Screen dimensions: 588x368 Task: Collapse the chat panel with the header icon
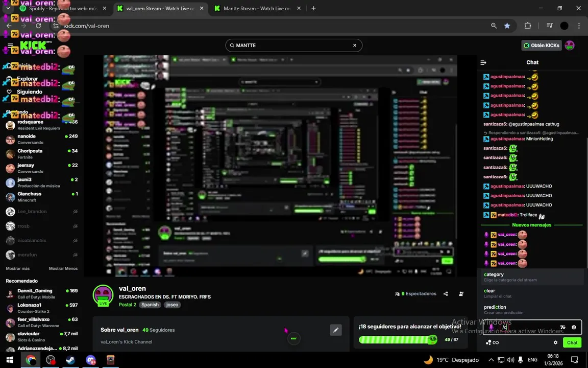pyautogui.click(x=483, y=62)
